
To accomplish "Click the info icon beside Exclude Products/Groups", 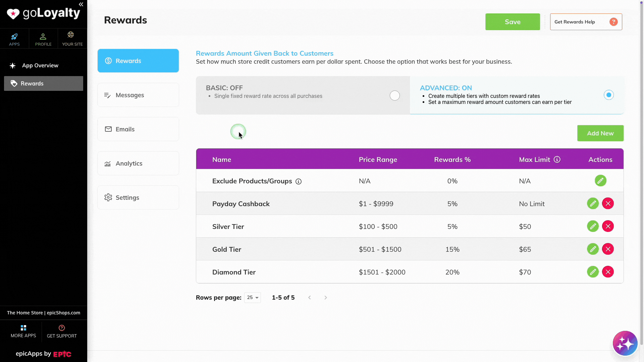I will click(299, 182).
